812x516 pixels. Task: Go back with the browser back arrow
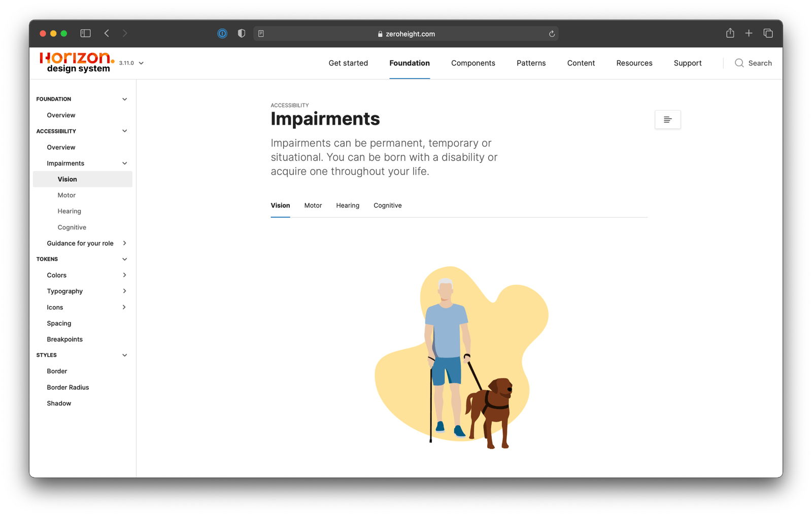click(107, 33)
